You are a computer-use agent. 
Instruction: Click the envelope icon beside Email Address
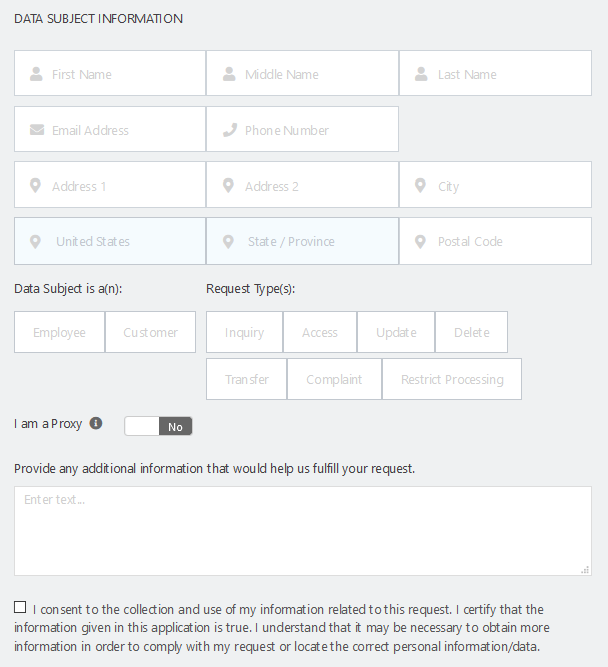click(37, 130)
